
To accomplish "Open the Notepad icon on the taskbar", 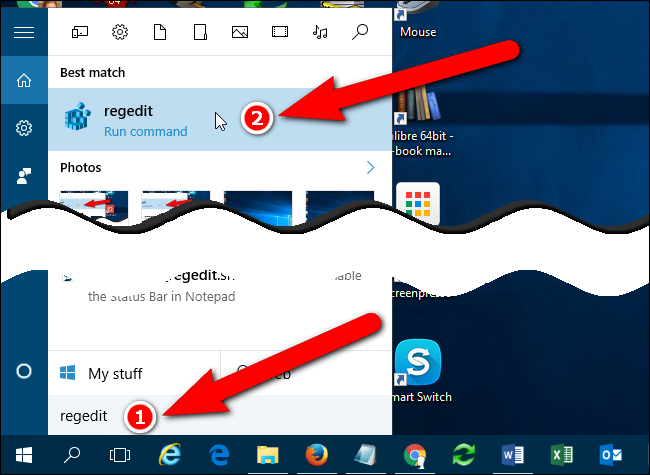I will tap(366, 455).
